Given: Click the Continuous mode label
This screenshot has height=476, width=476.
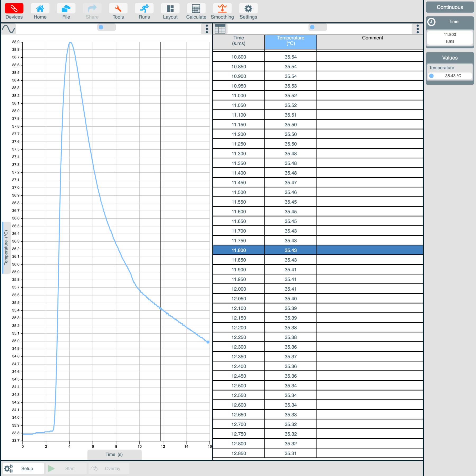Looking at the screenshot, I should point(450,7).
